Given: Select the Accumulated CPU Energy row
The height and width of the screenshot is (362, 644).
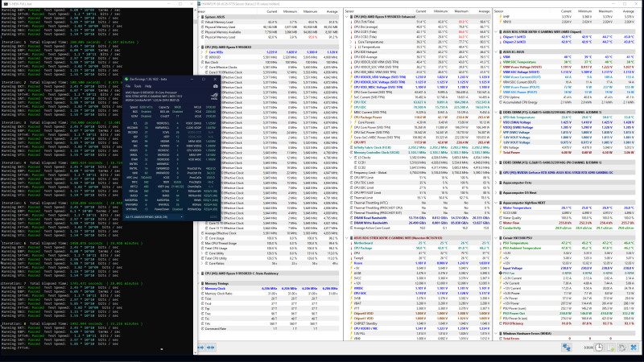Looking at the screenshot, I should (x=567, y=102).
